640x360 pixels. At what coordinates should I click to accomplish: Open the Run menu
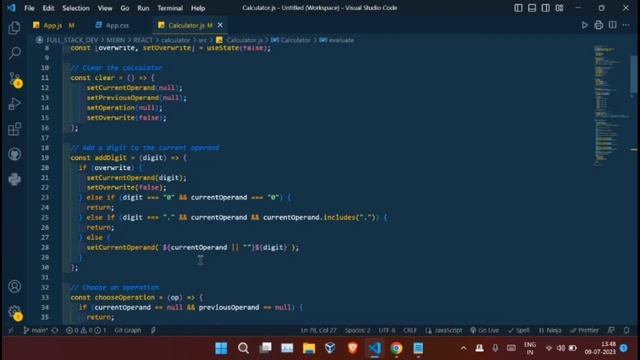pyautogui.click(x=143, y=8)
